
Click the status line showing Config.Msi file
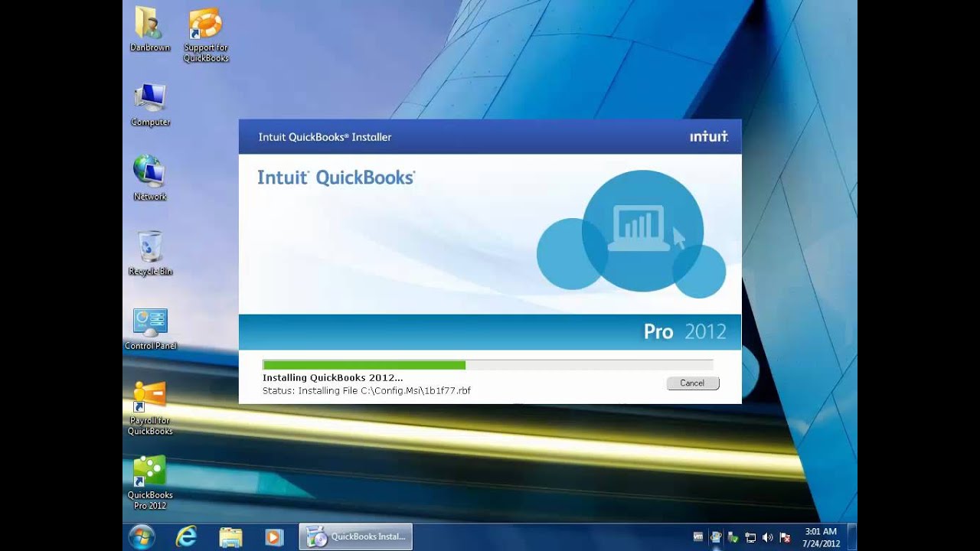click(366, 390)
